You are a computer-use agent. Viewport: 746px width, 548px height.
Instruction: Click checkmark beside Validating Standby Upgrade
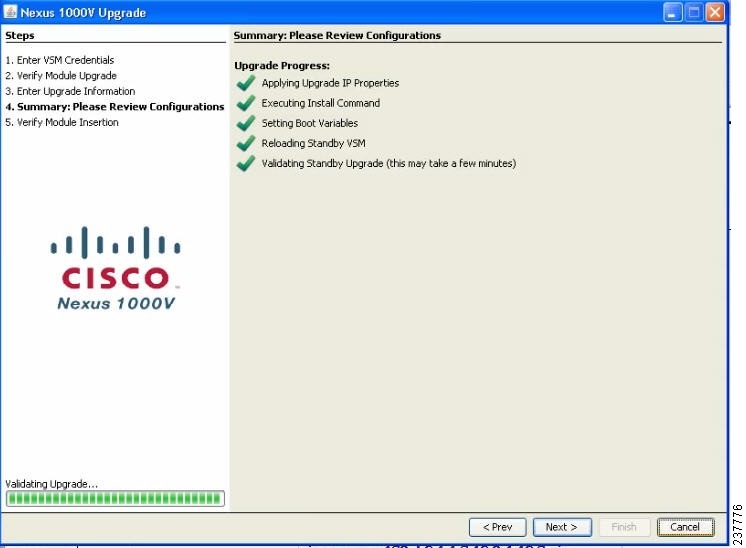tap(246, 163)
